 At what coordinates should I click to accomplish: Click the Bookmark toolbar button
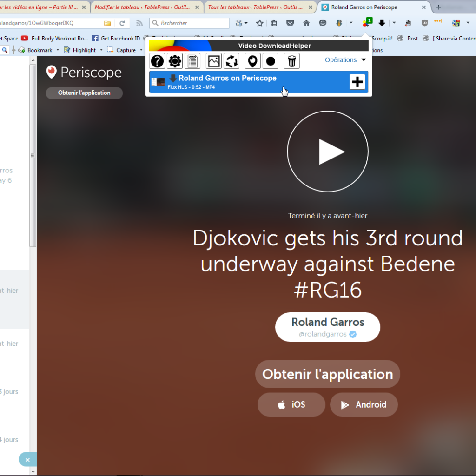coord(35,50)
